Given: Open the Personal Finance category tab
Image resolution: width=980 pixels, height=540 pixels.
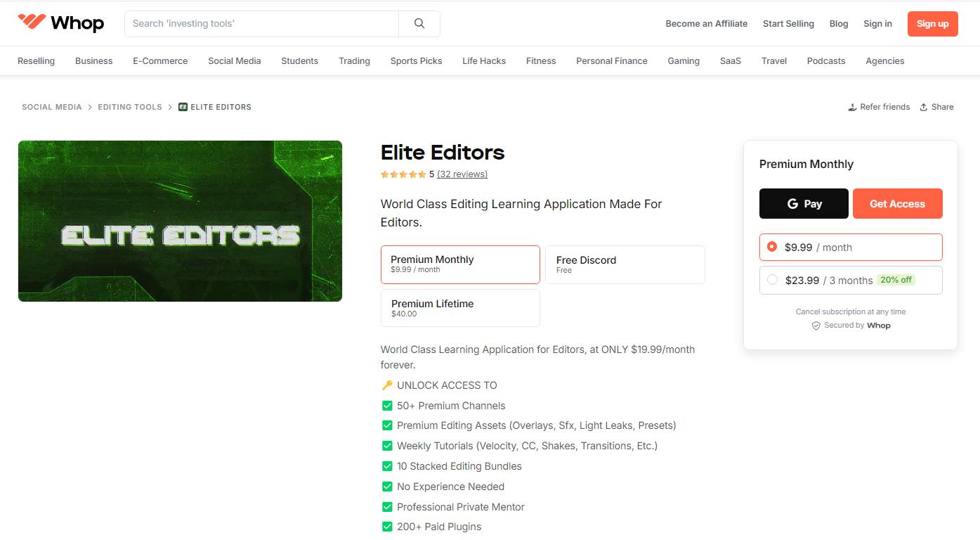Looking at the screenshot, I should pos(611,60).
